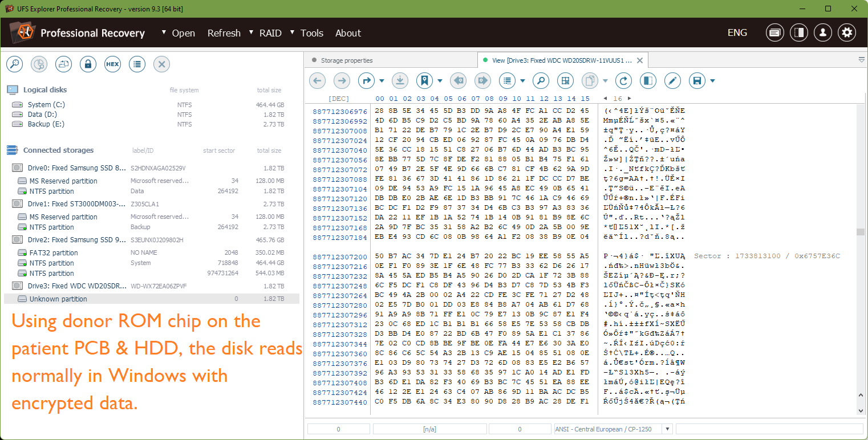The image size is (868, 440).
Task: Expand the bookmark dropdown arrow
Action: (440, 81)
